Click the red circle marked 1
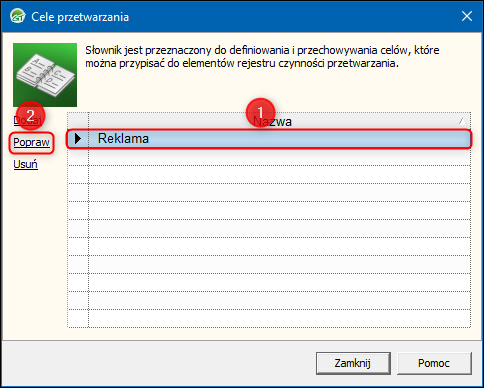This screenshot has height=388, width=484. click(x=261, y=113)
